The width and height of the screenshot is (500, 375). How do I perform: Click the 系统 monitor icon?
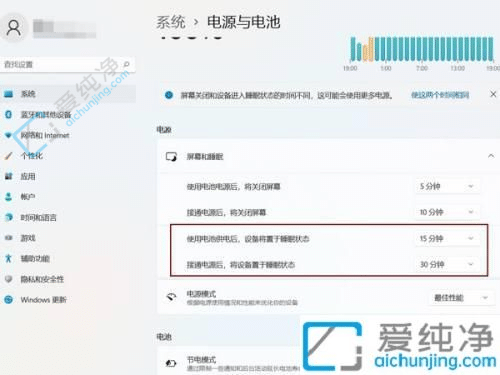(x=8, y=94)
